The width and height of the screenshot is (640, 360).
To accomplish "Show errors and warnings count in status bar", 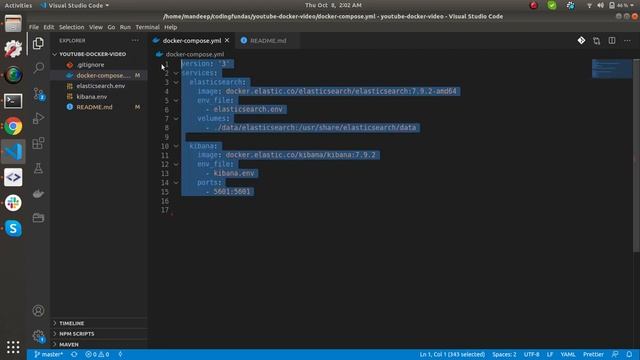I will (x=97, y=354).
